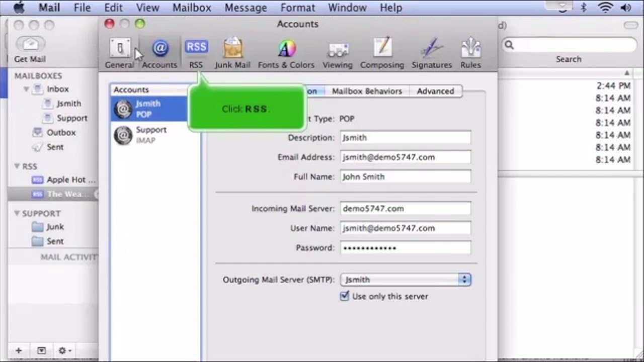This screenshot has width=644, height=362.
Task: Open the Signatures preferences pane
Action: tap(432, 53)
